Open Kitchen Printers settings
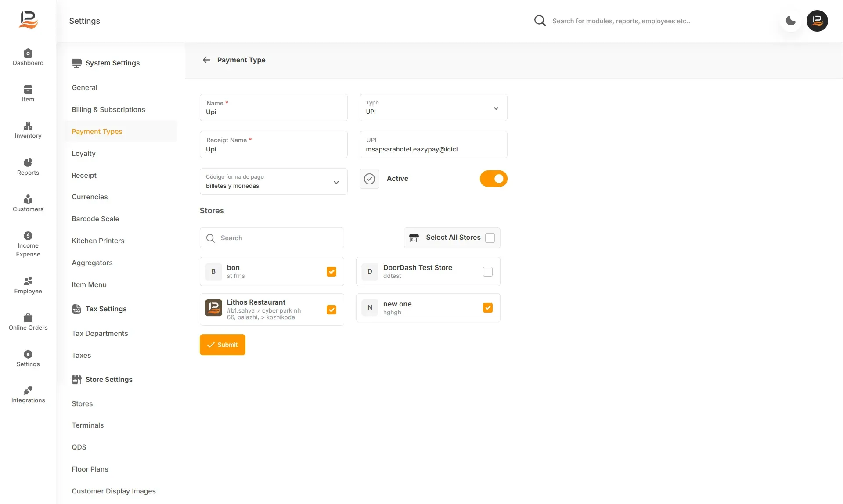The image size is (843, 504). [x=98, y=241]
